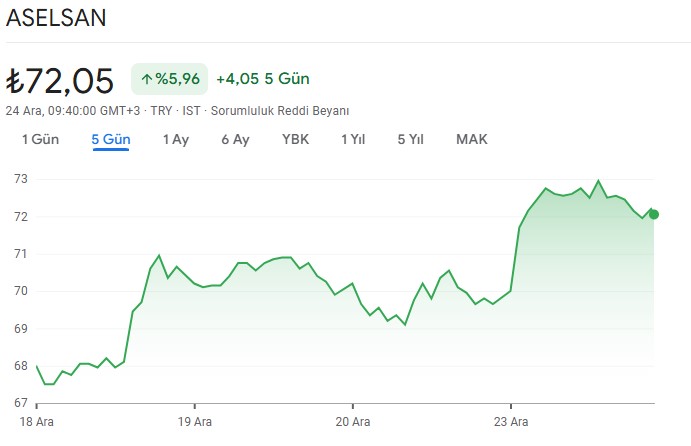Click the ASELSAN stock title

tap(56, 18)
